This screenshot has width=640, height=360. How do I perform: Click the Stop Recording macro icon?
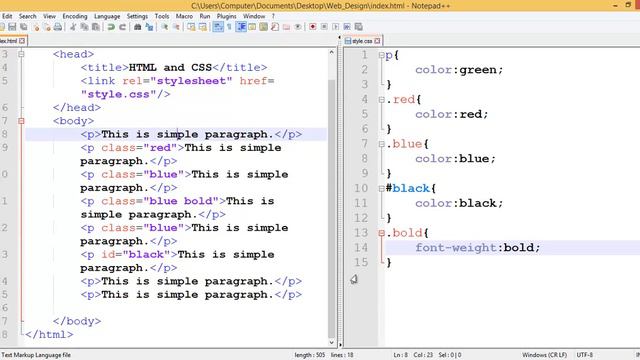[x=324, y=27]
